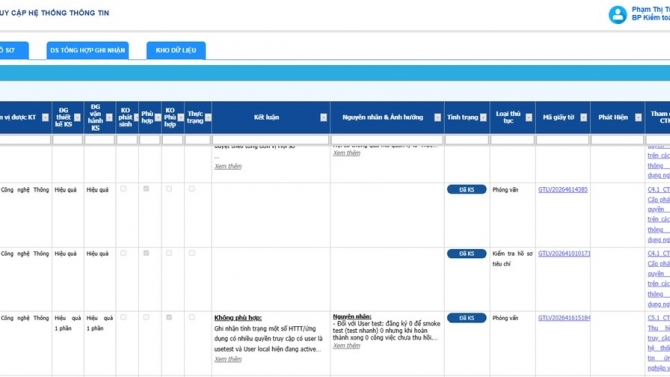Screen dimensions: 670x377
Task: Focus the Mã giấy tờ filter input
Action: 563,140
